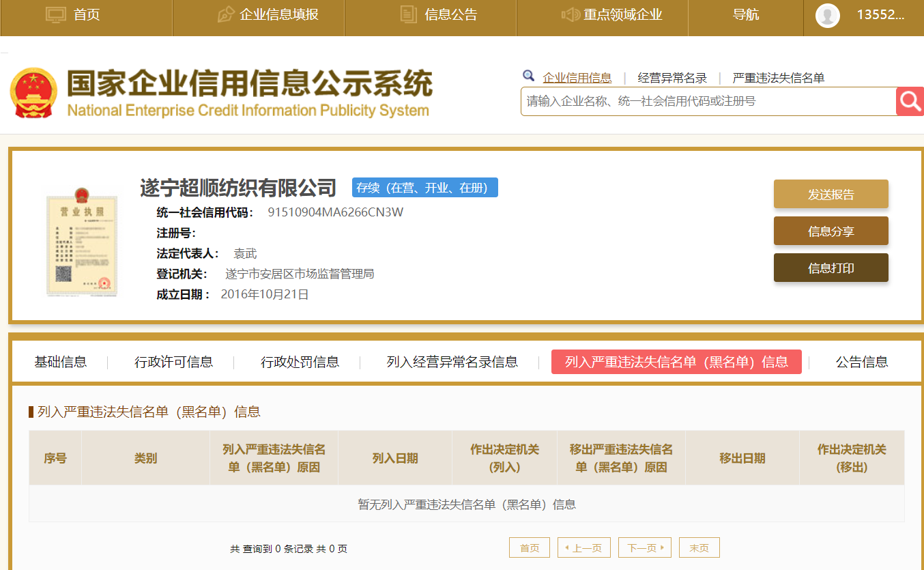Click 作出决定机关(移出) column header
Viewport: 924px width, 570px height.
point(852,458)
